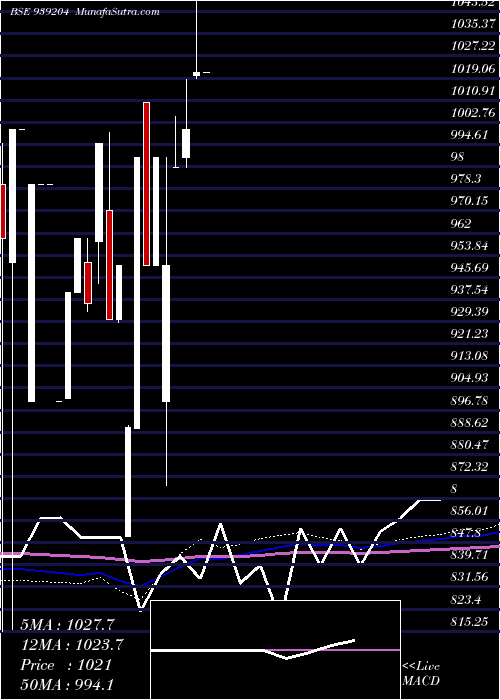
Task: Click the 962 price axis label
Action: pos(461,223)
